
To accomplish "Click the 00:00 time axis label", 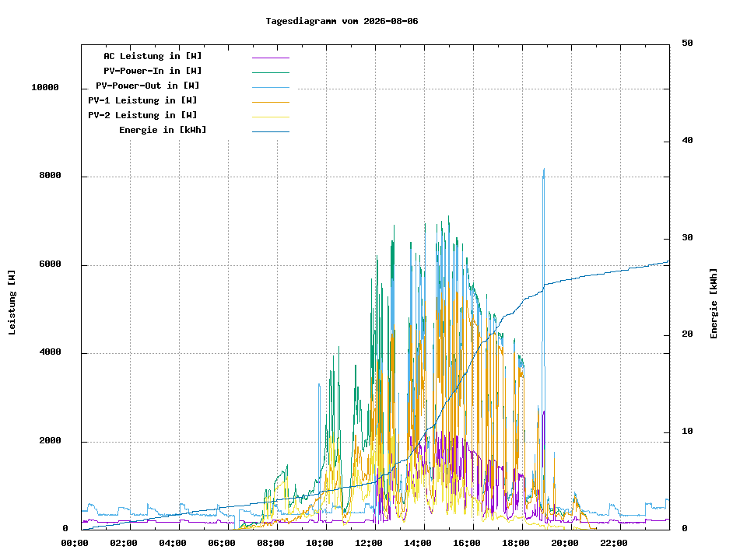I will pyautogui.click(x=75, y=544).
